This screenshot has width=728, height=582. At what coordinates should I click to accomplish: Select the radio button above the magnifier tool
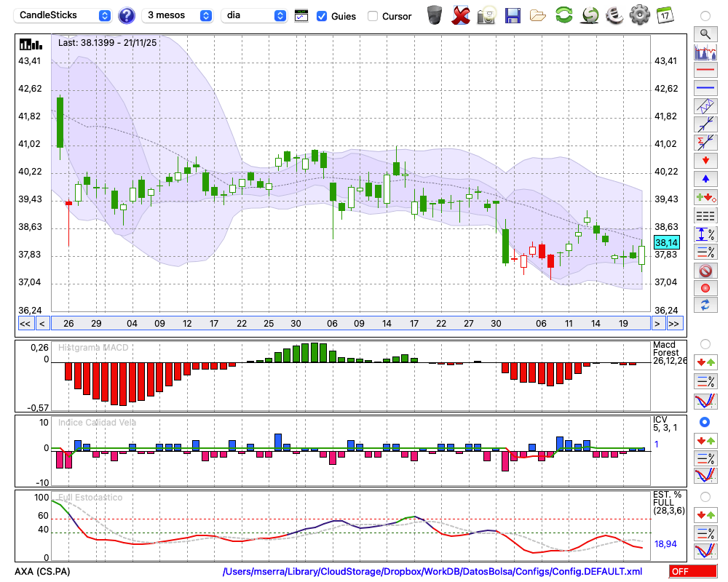[x=705, y=16]
